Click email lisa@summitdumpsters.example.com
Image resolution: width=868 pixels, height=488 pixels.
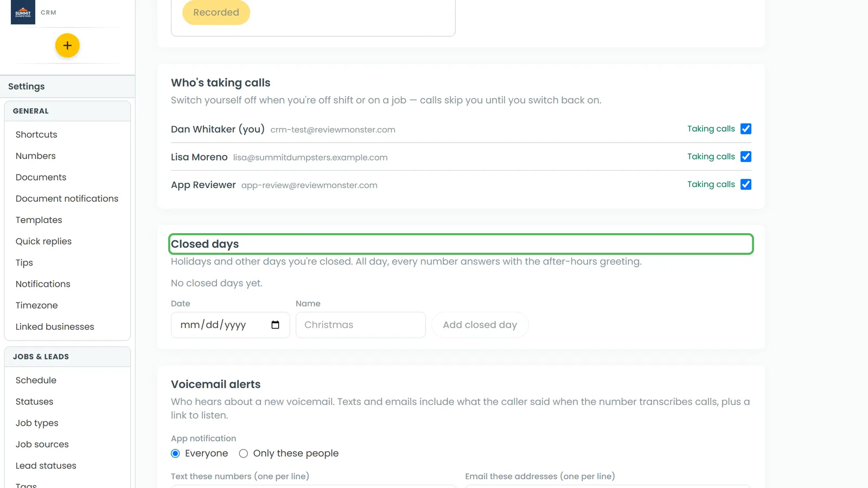[310, 157]
